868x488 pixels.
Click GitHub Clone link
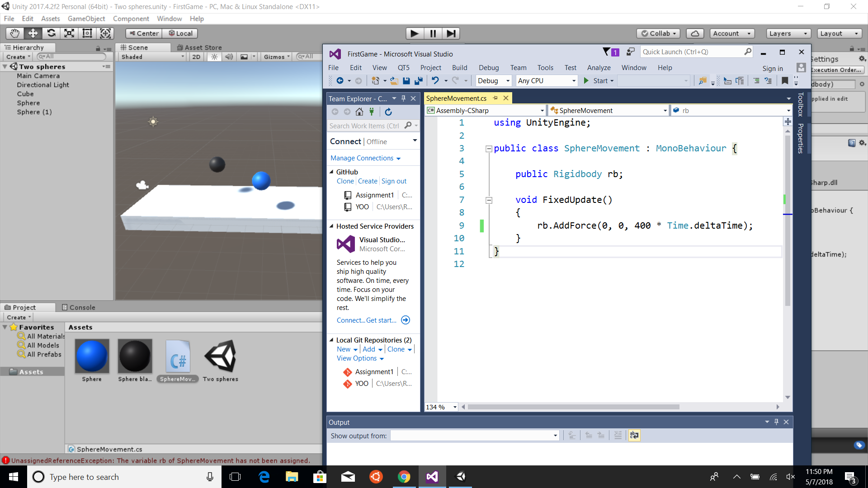[x=345, y=181]
